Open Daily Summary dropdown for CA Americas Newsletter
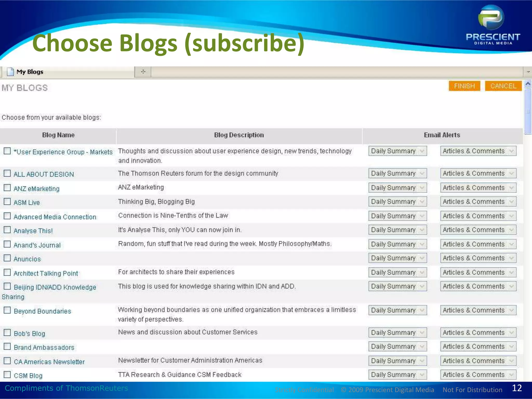The width and height of the screenshot is (532, 399). pos(397,361)
